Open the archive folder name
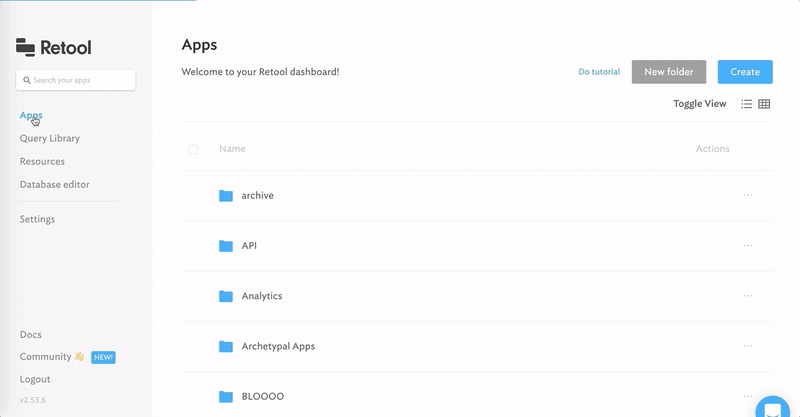 click(258, 195)
